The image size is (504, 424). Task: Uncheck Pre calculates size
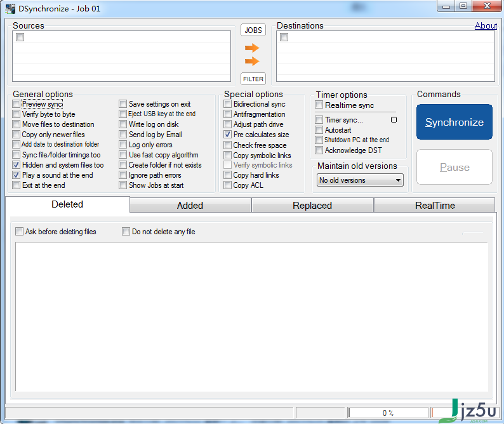coord(228,135)
